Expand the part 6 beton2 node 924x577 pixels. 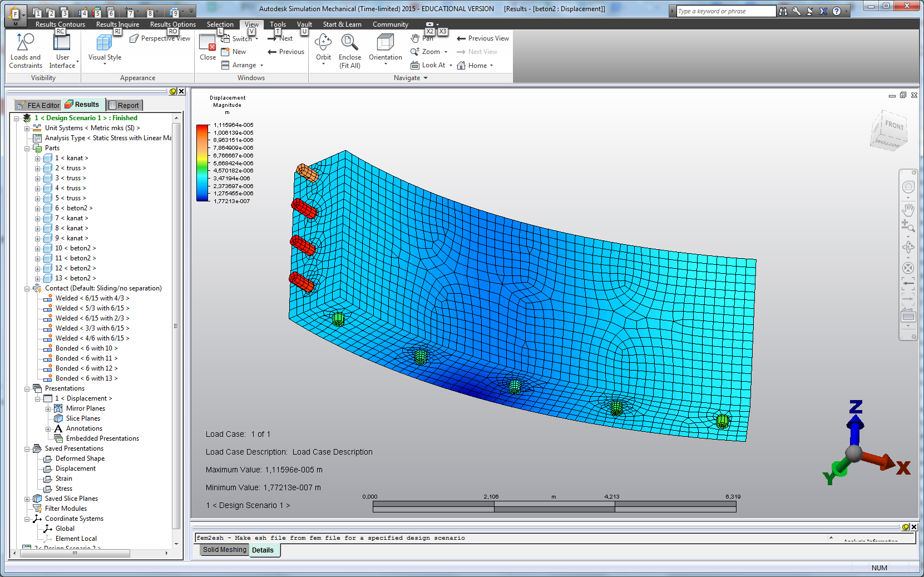coord(37,208)
